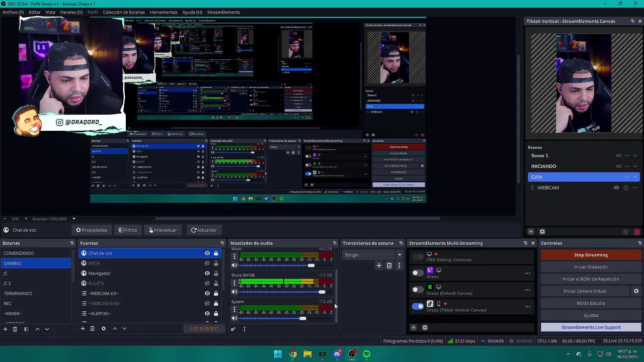Add scene transition plus icon
The image size is (644, 362).
379,265
